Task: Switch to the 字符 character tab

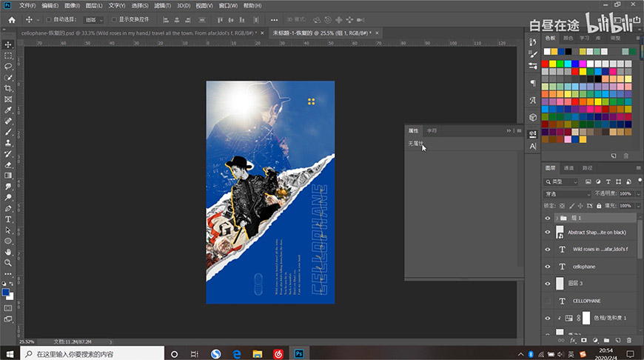Action: 432,130
